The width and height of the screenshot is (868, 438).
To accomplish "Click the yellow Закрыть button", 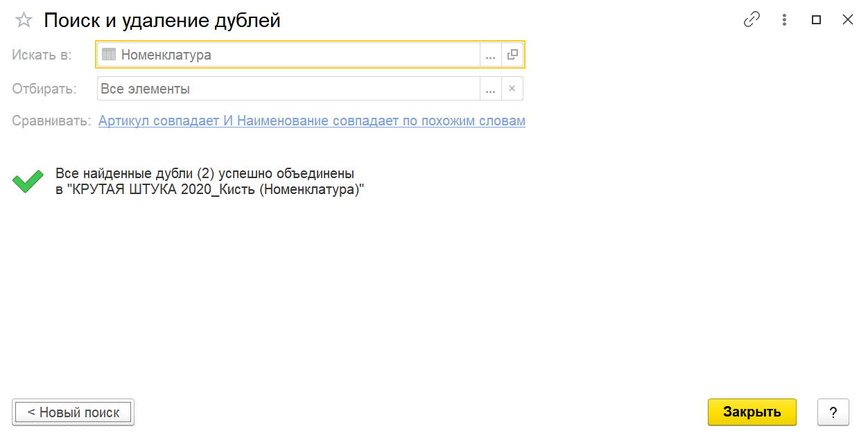I will point(752,412).
